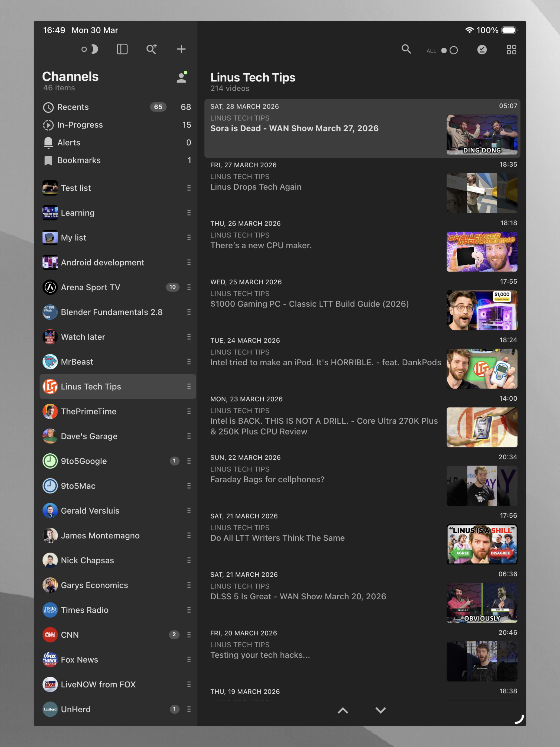Viewport: 560px width, 747px height.
Task: Select the Gerald Versluis channel
Action: pyautogui.click(x=118, y=511)
